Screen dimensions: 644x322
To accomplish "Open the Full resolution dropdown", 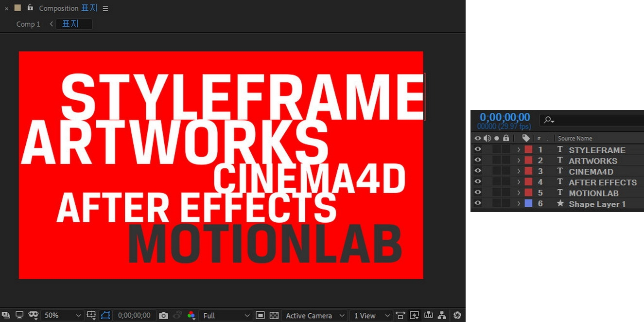I will pyautogui.click(x=226, y=315).
